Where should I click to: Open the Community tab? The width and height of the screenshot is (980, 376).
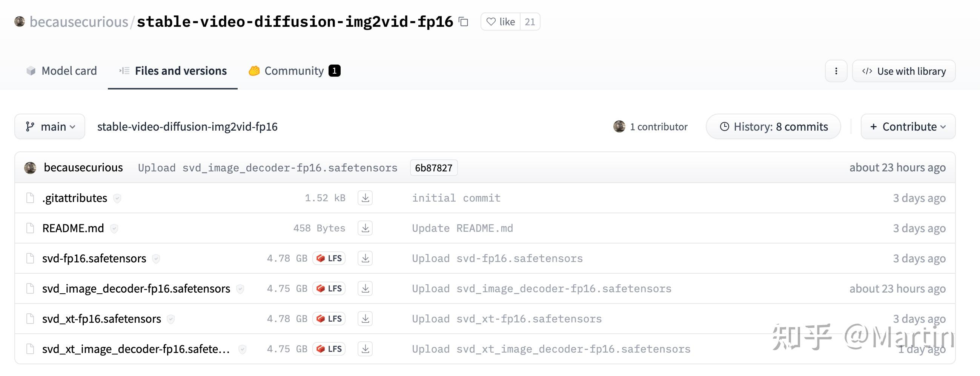(294, 71)
